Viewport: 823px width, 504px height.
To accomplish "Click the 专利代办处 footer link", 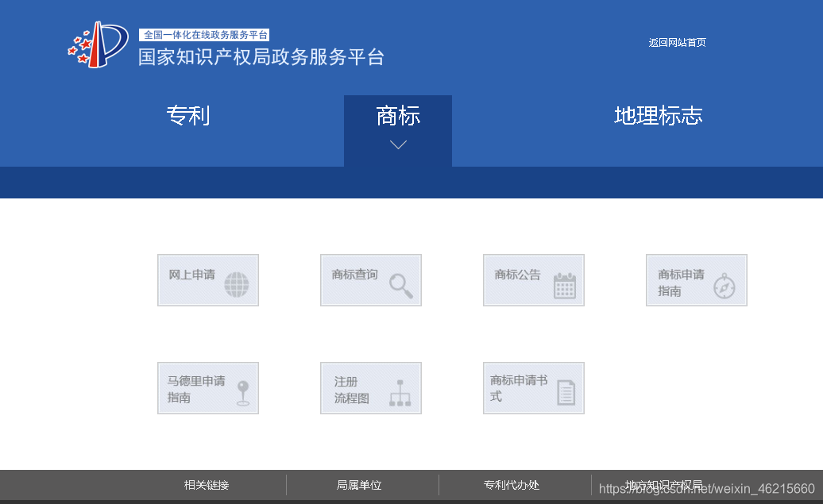I will coord(512,485).
